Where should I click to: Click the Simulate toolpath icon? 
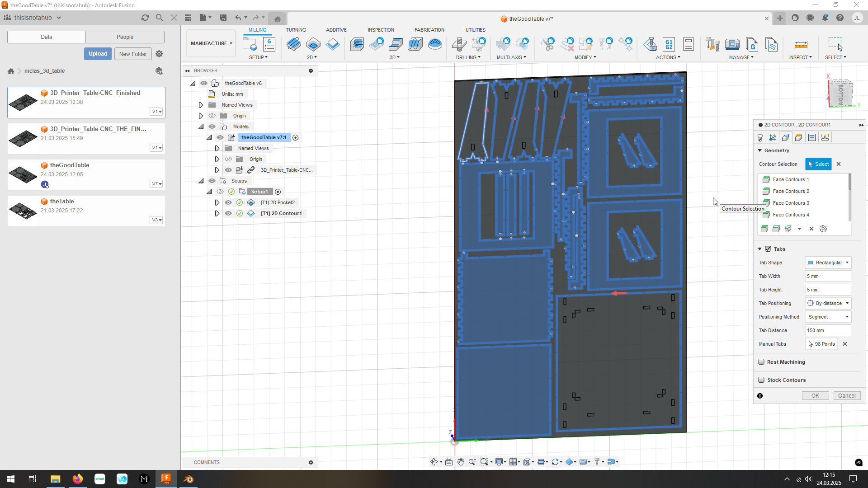coord(651,44)
